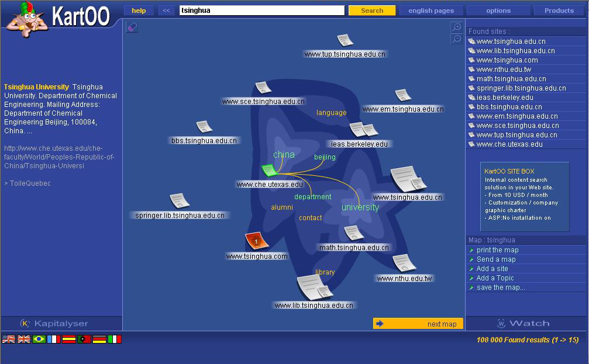This screenshot has height=364, width=589.
Task: Click the tsinghua search input field
Action: pos(262,11)
